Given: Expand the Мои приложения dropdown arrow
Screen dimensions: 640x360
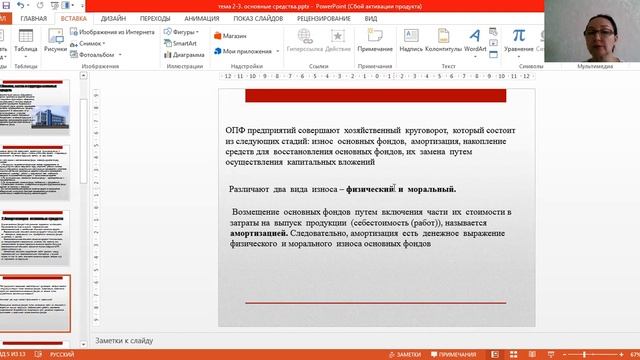Looking at the screenshot, I should coord(278,51).
